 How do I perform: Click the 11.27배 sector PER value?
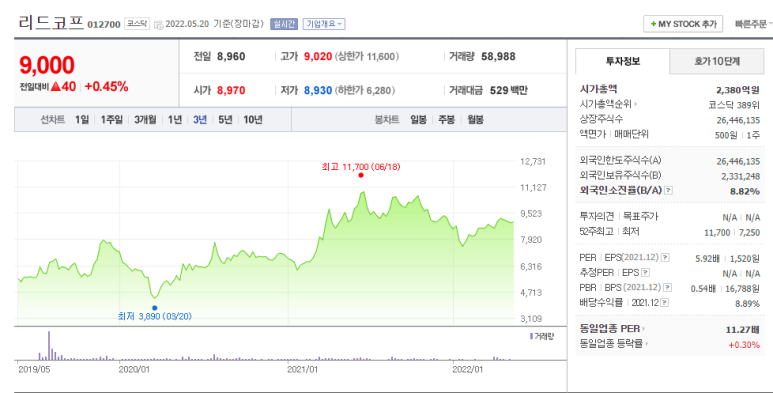coord(742,329)
